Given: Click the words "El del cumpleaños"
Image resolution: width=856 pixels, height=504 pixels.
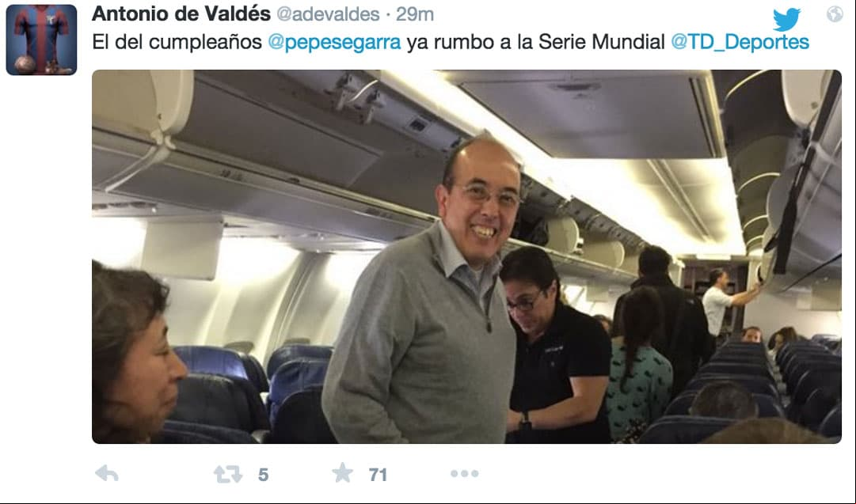Looking at the screenshot, I should [177, 42].
